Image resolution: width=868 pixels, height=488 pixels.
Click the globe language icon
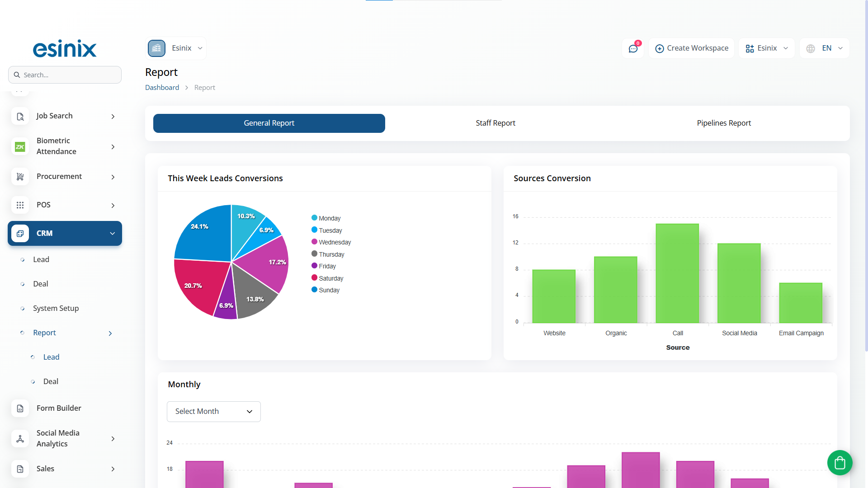tap(811, 48)
